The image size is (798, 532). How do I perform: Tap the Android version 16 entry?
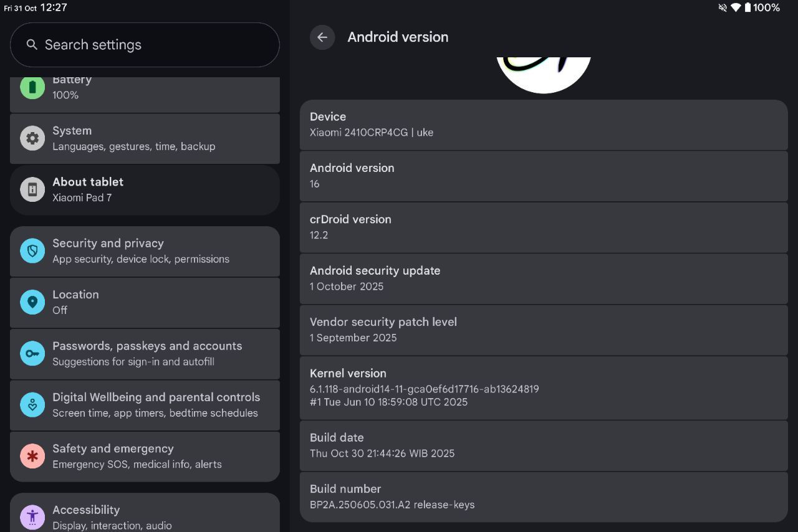click(x=542, y=176)
